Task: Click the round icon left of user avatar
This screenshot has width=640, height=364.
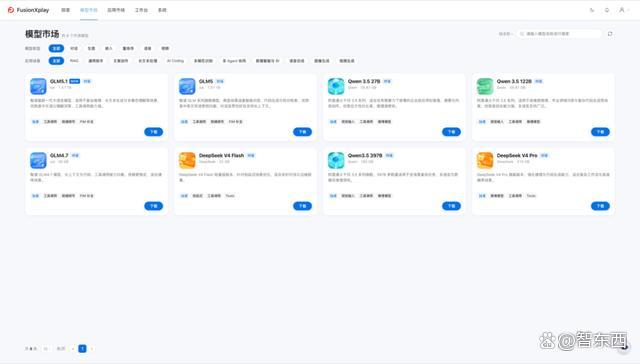Action: (607, 10)
